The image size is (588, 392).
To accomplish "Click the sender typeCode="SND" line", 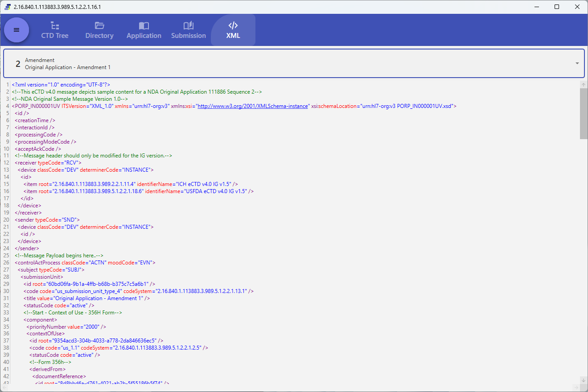I will click(x=47, y=220).
